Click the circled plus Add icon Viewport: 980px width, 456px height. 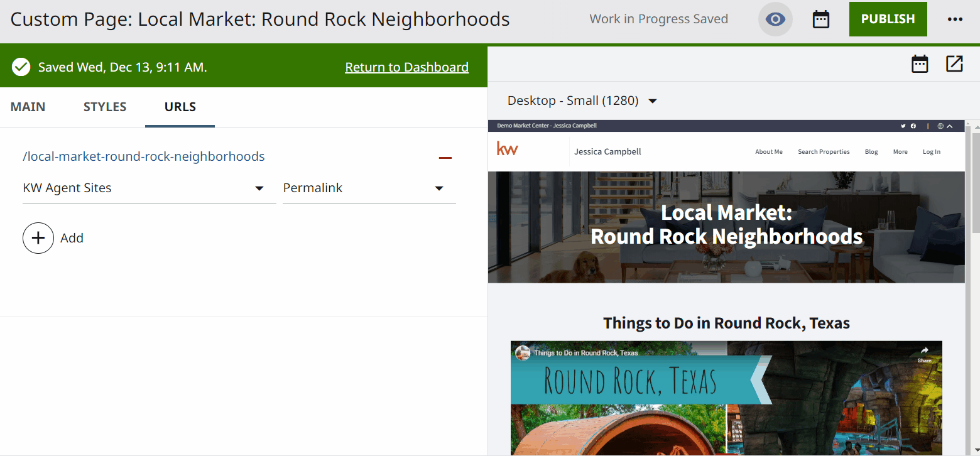point(38,238)
